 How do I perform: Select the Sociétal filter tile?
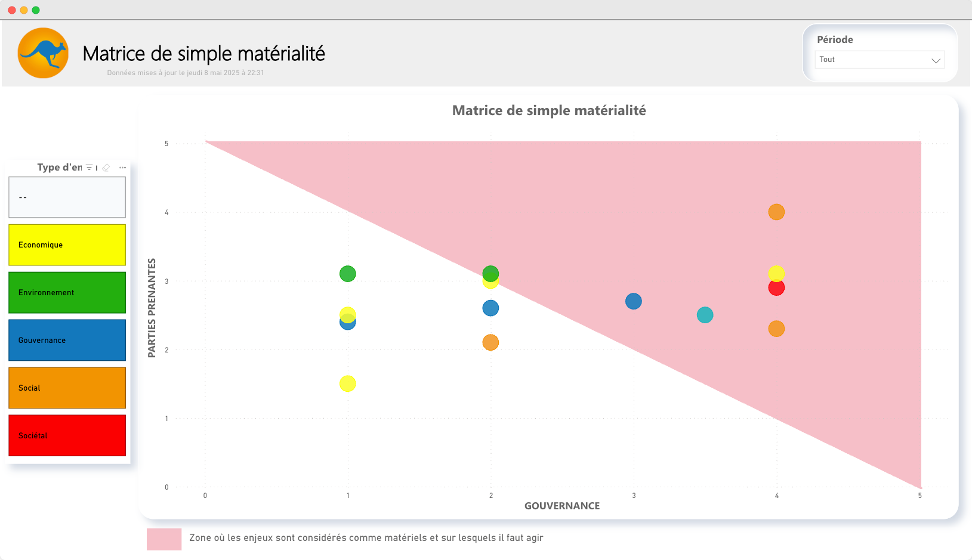coord(67,436)
